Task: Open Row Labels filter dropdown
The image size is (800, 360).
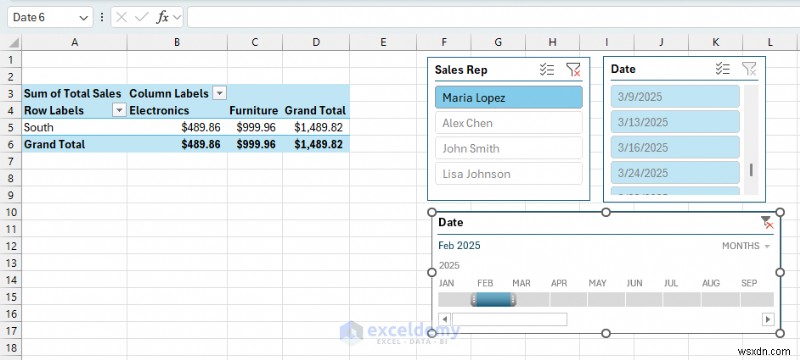Action: [x=119, y=110]
